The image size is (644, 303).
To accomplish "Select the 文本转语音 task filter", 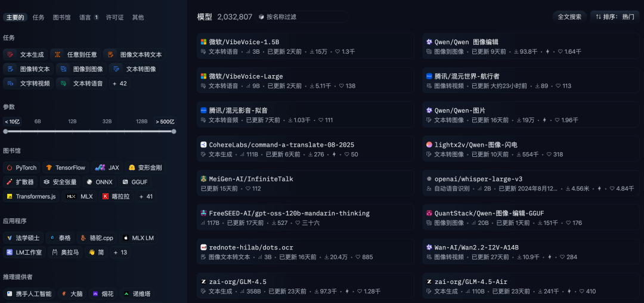I will 81,84.
